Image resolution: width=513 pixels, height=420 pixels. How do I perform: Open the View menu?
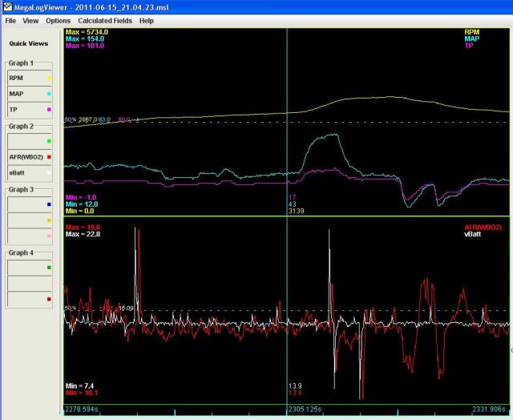[30, 20]
